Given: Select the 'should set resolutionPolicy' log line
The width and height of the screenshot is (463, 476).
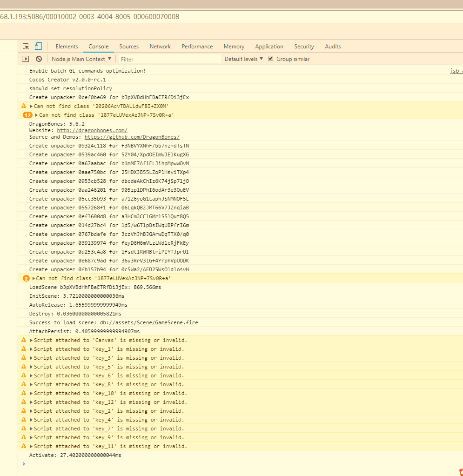Looking at the screenshot, I should pos(70,88).
